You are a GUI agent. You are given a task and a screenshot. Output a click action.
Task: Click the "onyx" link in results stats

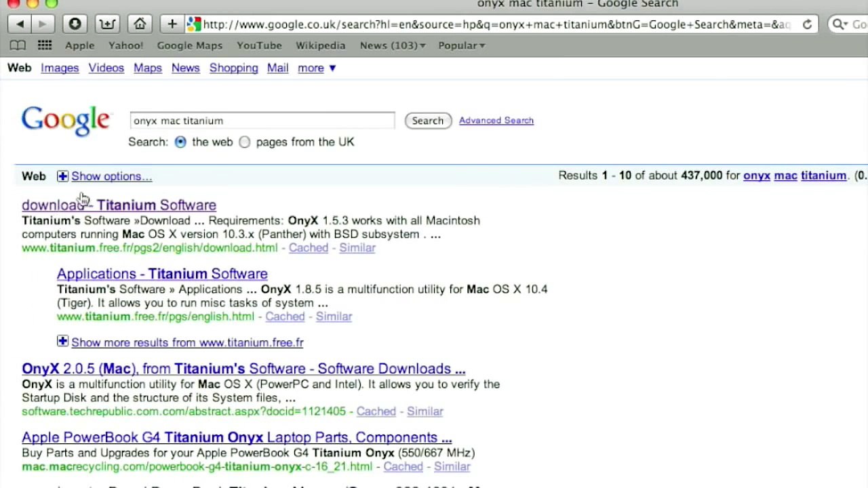click(757, 176)
